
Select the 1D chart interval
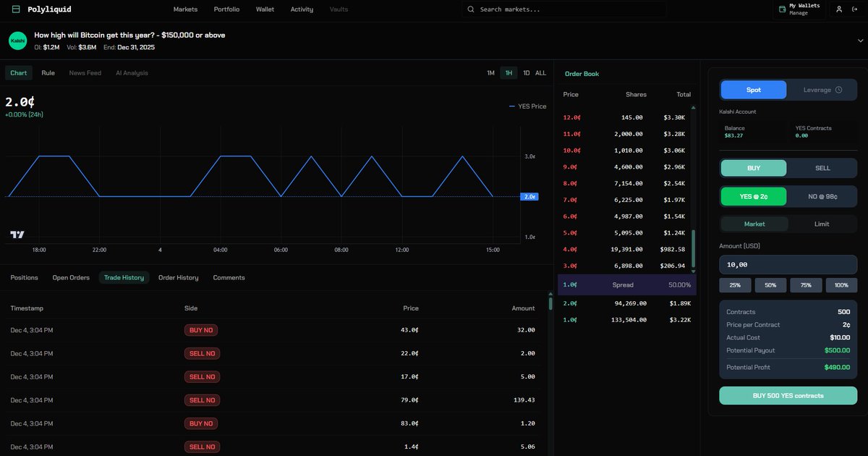pos(526,73)
